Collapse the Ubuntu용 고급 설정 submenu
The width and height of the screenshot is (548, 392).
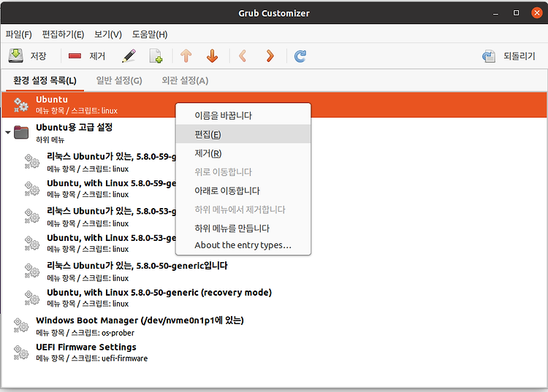point(8,133)
